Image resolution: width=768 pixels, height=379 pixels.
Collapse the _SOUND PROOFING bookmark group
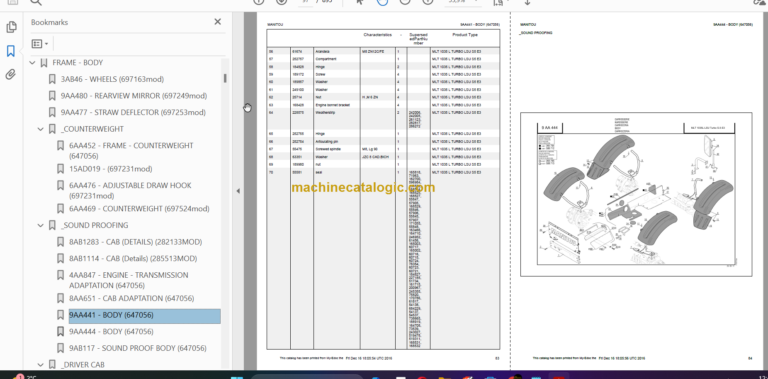[41, 225]
